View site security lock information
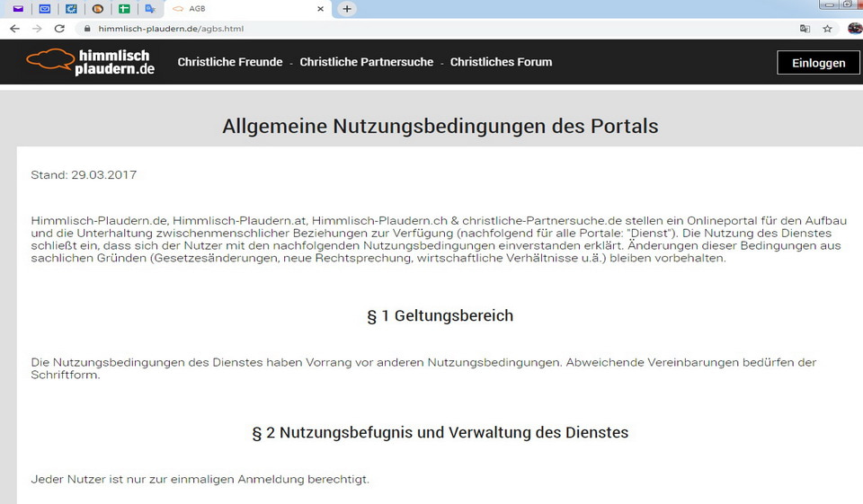The image size is (863, 504). click(x=87, y=29)
